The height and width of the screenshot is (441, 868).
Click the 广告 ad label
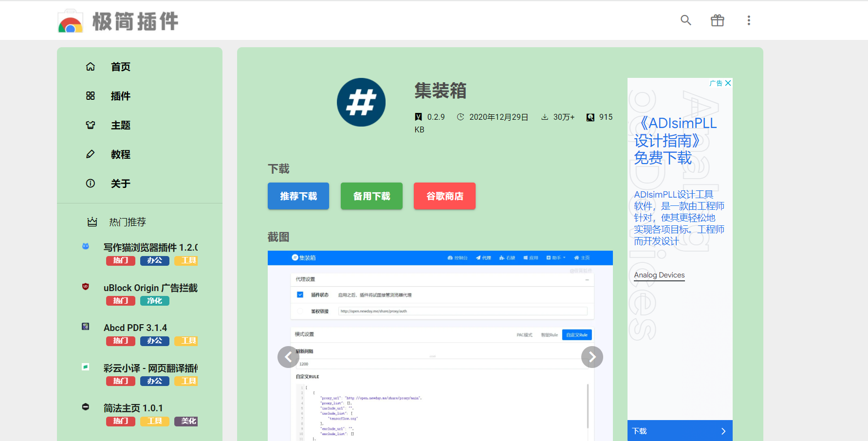coord(716,83)
